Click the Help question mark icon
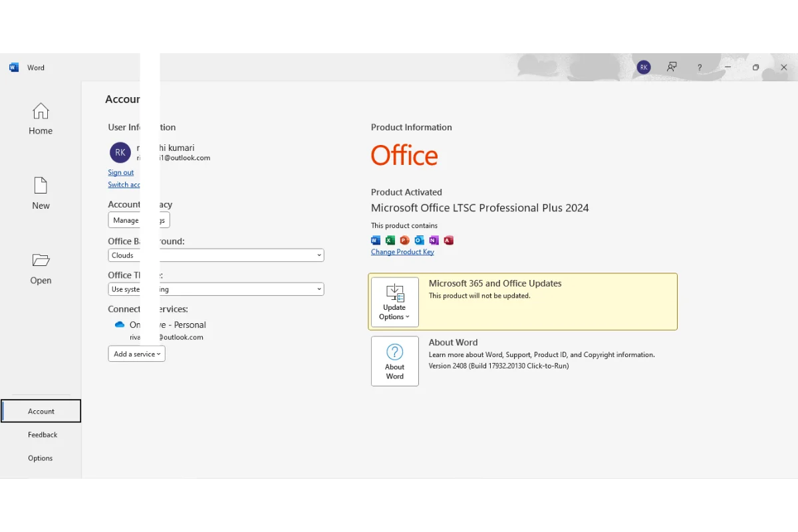 pos(700,68)
